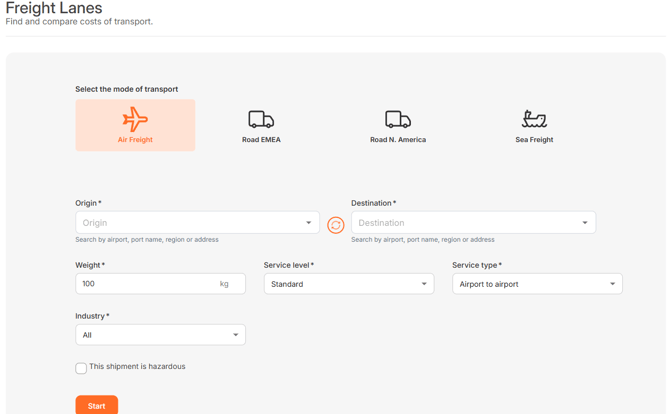Click the kg unit in Weight field

pos(224,284)
